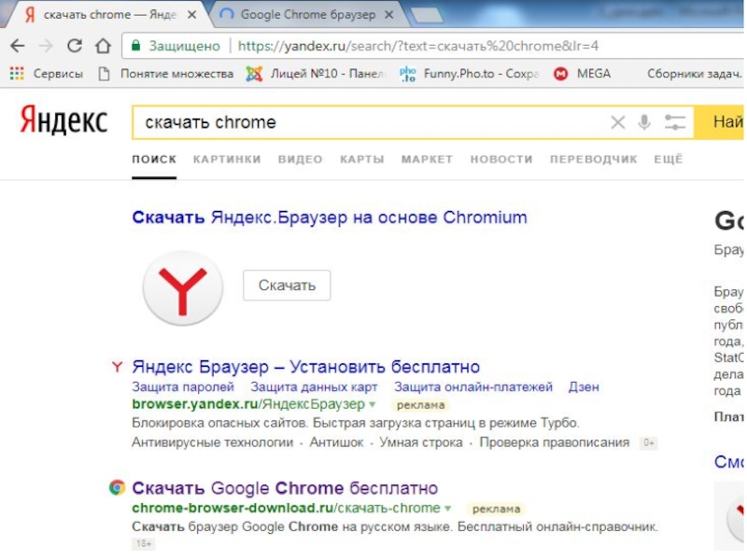Screen dimensions: 747x560
Task: Open the Защита паролей sitelink
Action: coord(183,386)
